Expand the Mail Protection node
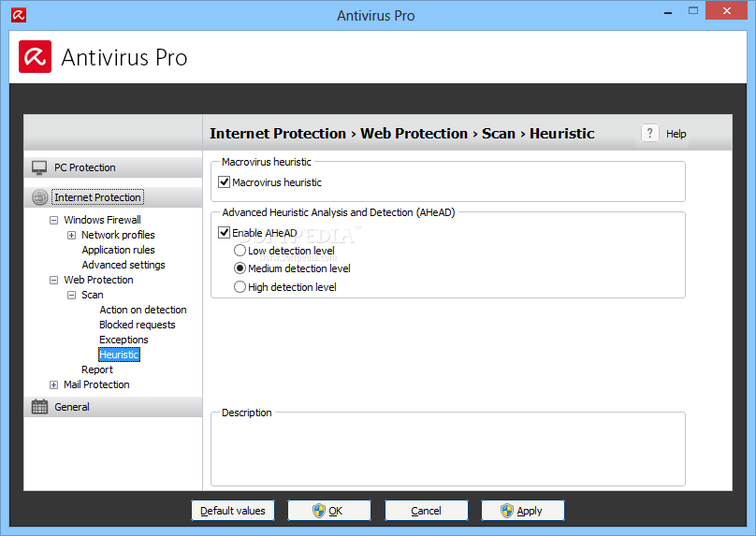 pos(54,384)
